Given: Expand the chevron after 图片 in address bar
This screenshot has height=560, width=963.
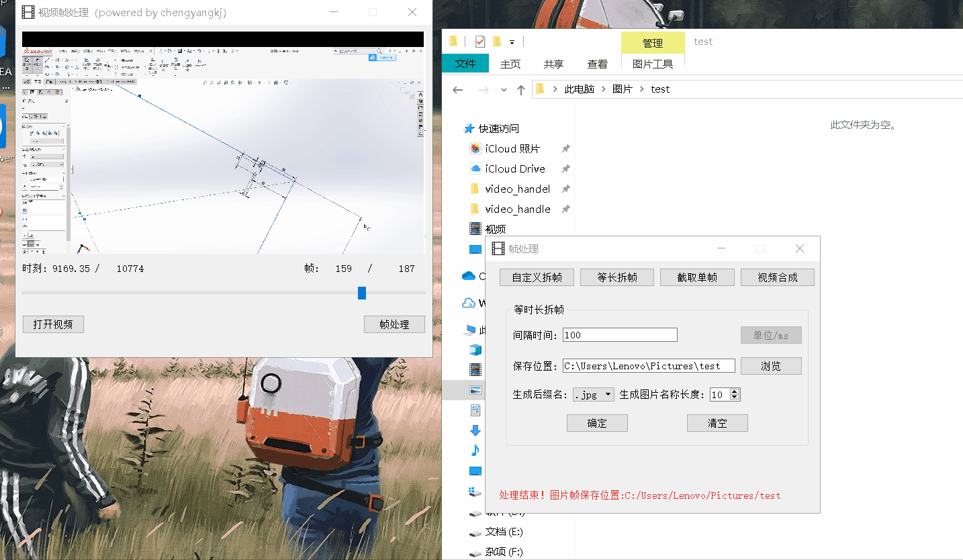Looking at the screenshot, I should pos(642,89).
